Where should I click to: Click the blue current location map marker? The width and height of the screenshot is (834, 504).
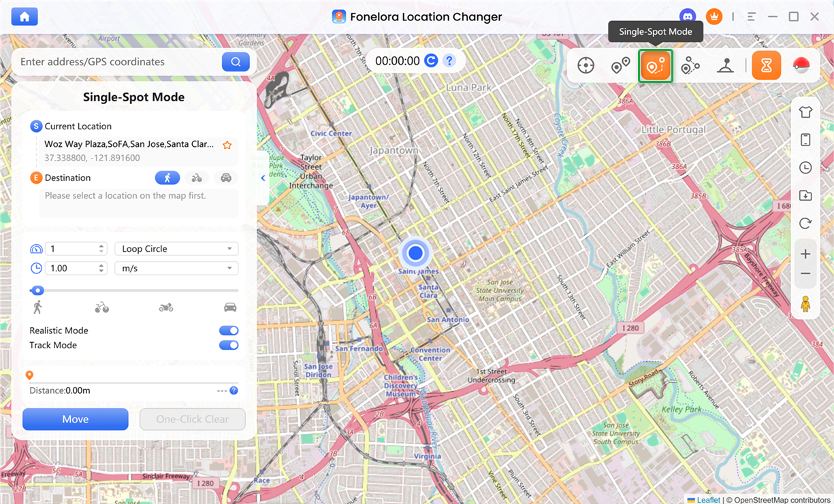[x=415, y=253]
